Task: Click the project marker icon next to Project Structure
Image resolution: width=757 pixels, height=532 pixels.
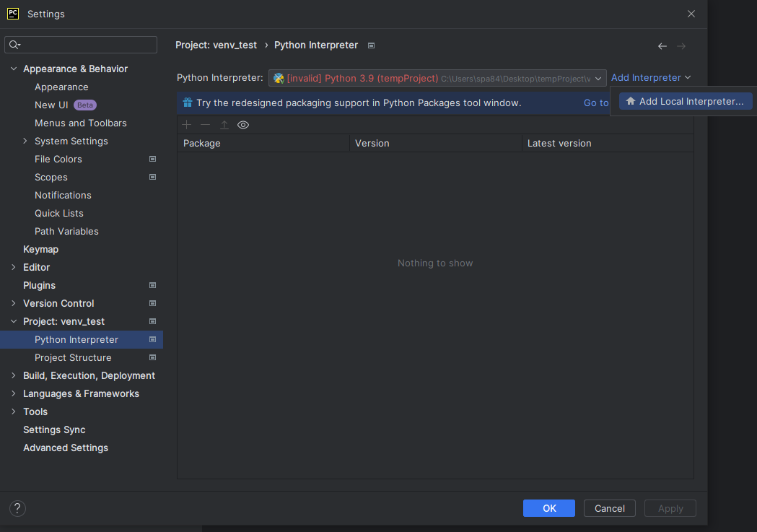Action: pos(152,357)
